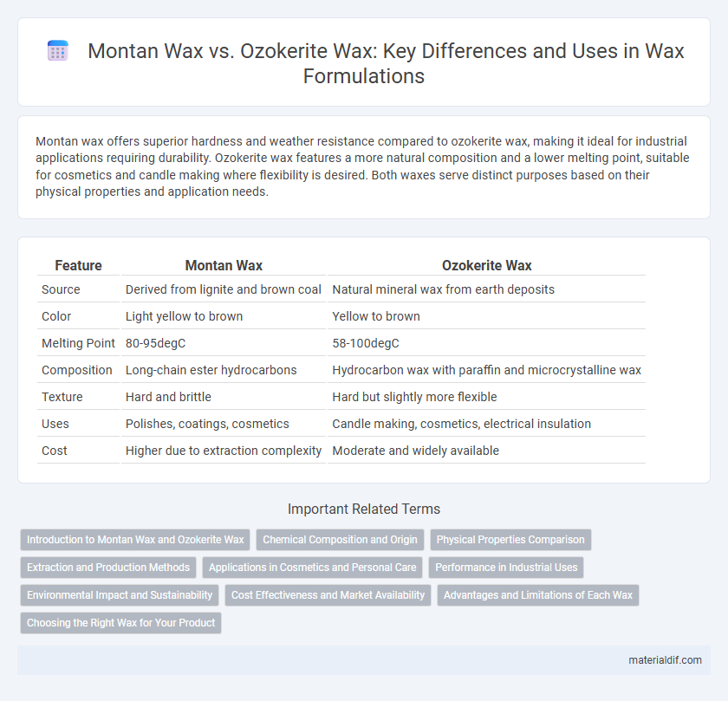Click 'Hard but slightly more flexible' cell
Screen dimensions: 728x701
pos(486,398)
